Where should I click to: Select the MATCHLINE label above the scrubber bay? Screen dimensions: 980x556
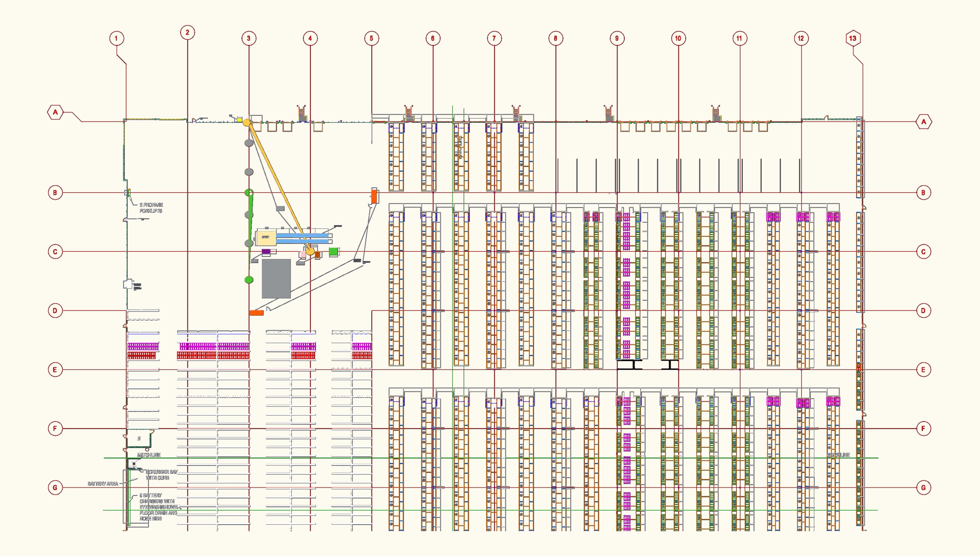149,455
